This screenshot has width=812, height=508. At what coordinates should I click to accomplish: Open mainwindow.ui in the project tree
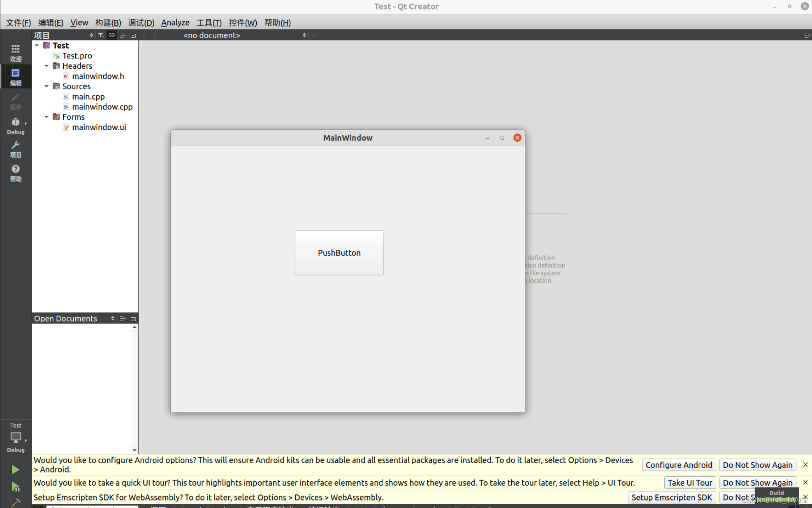click(99, 127)
